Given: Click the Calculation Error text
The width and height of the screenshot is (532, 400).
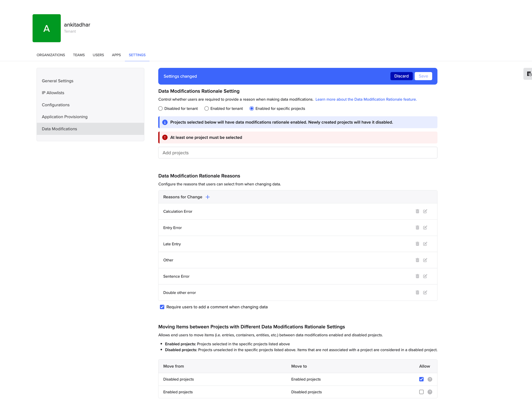Looking at the screenshot, I should click(x=178, y=211).
